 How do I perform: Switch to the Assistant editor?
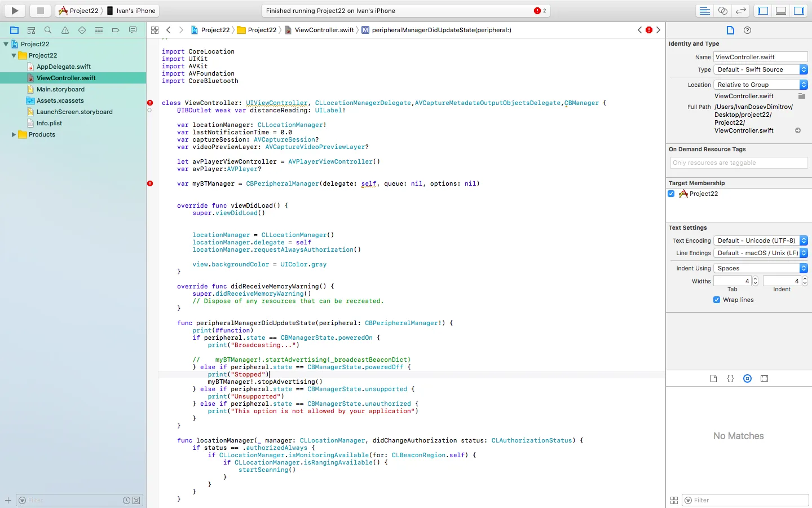pyautogui.click(x=722, y=11)
